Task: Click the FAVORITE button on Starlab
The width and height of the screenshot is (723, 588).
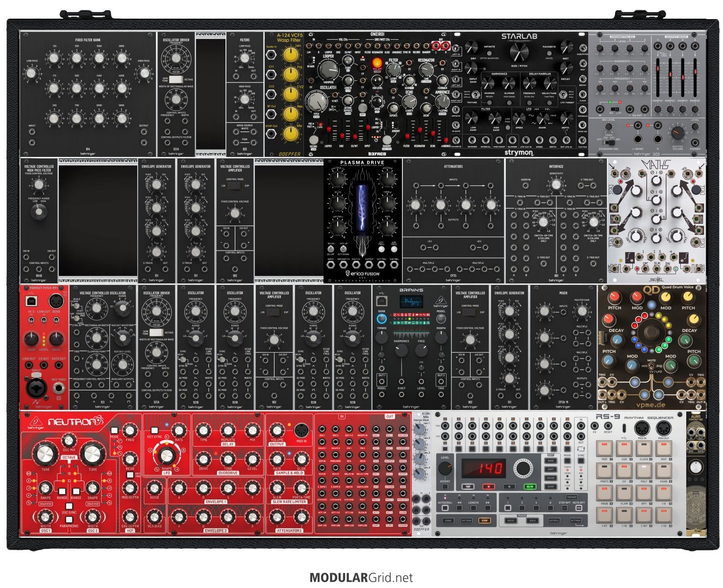Action: point(549,53)
